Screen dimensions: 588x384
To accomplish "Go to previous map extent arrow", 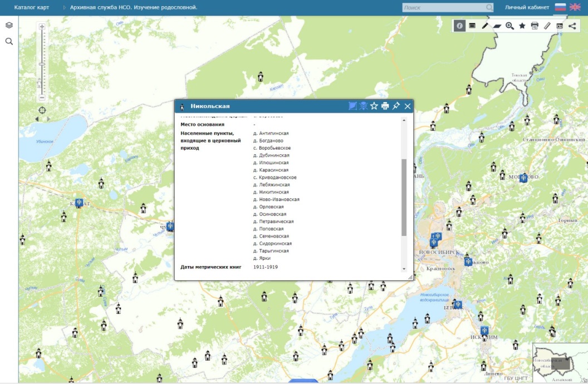I will [x=37, y=119].
